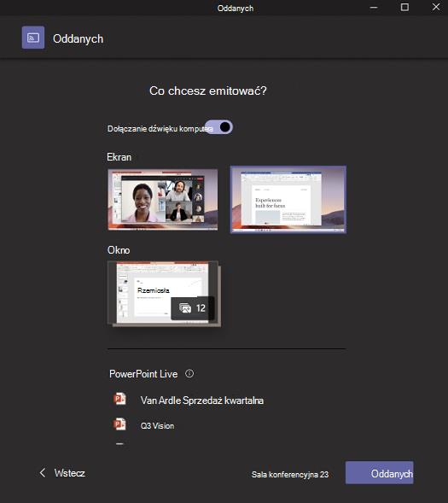This screenshot has width=448, height=503.
Task: Minimize the Oddanych window
Action: pos(374,8)
